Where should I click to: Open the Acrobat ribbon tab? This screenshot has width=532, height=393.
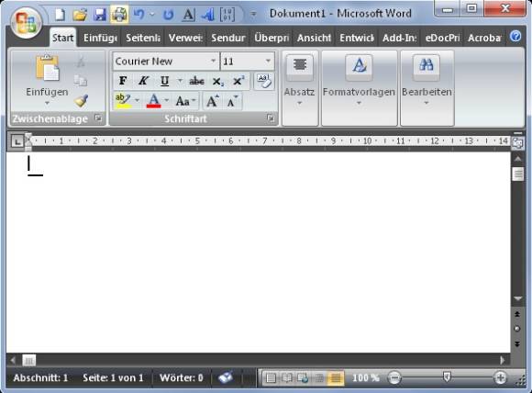tap(484, 38)
